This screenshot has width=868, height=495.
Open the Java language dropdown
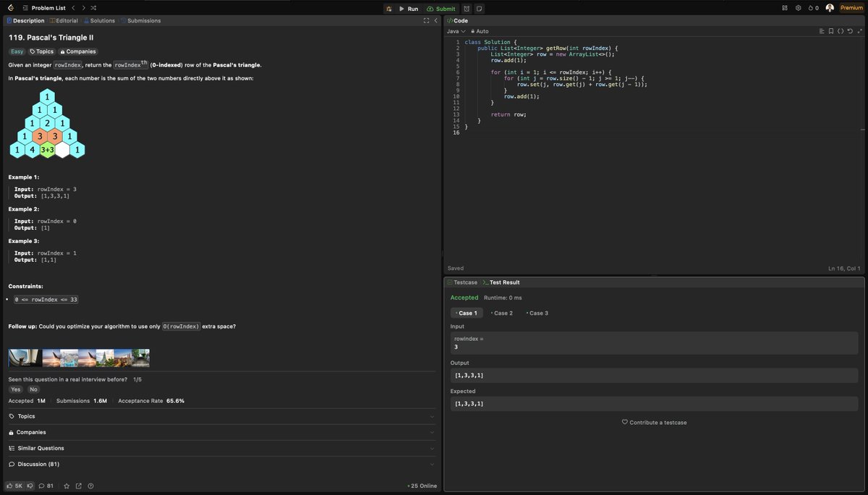(x=456, y=31)
